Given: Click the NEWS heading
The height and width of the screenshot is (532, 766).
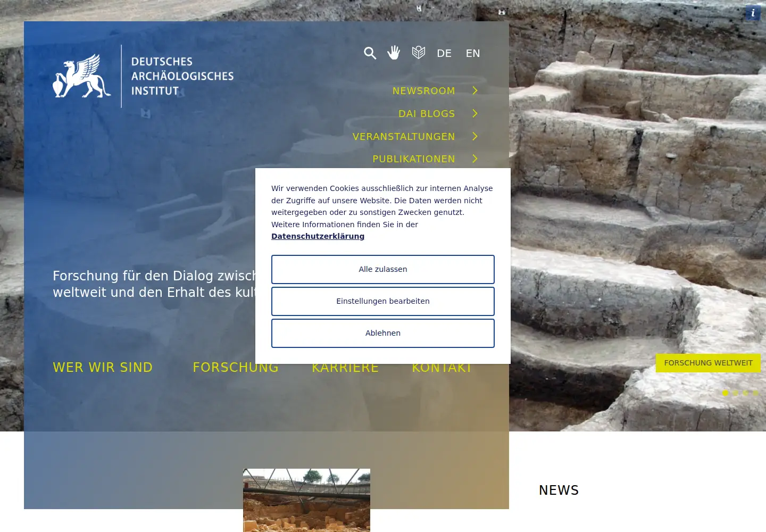Looking at the screenshot, I should 559,491.
